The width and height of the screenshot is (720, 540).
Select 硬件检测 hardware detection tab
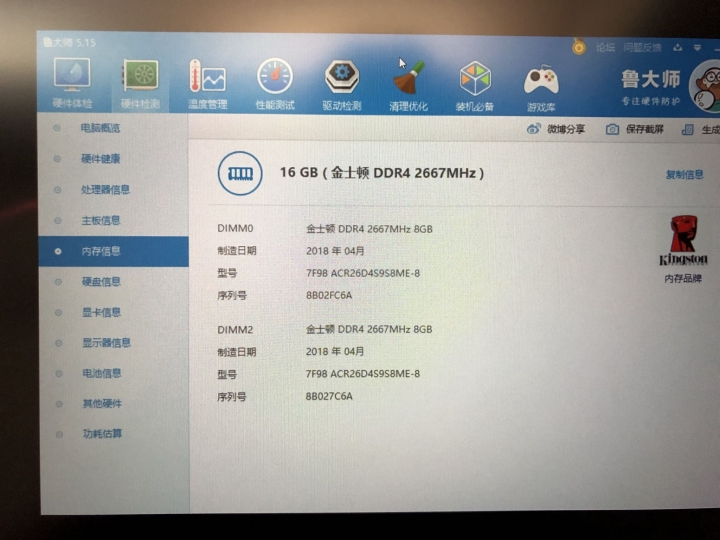140,84
